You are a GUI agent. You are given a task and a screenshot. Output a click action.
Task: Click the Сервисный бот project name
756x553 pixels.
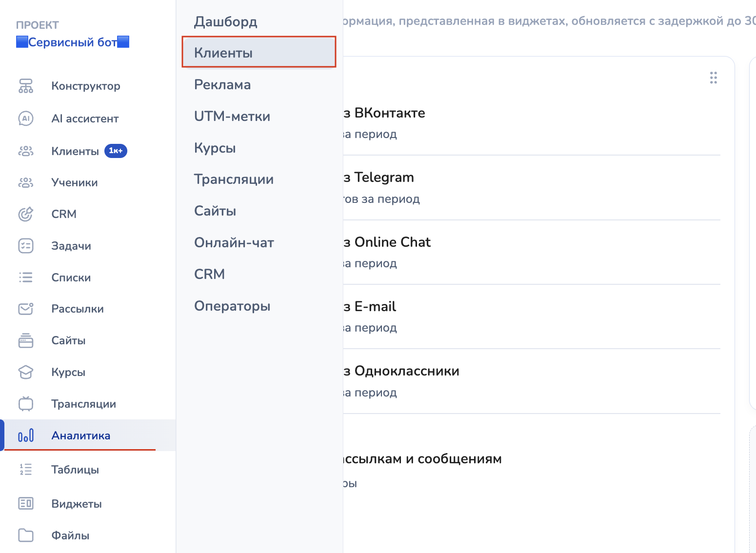click(x=73, y=42)
